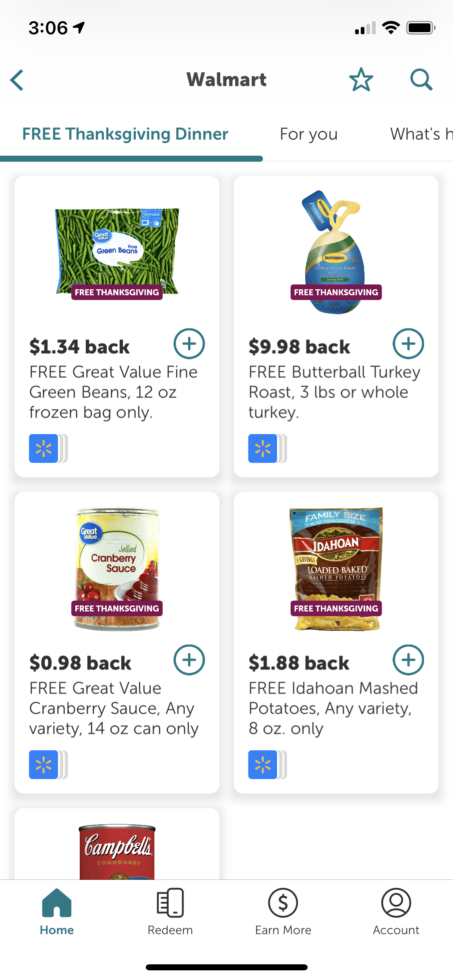Tap Walmart retailer badge under Green Beans
Viewport: 453px width, 980px height.
[x=43, y=449]
